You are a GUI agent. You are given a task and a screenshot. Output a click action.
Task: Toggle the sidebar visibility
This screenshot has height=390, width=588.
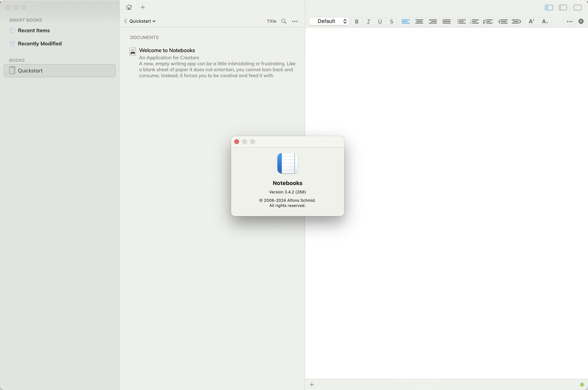548,8
